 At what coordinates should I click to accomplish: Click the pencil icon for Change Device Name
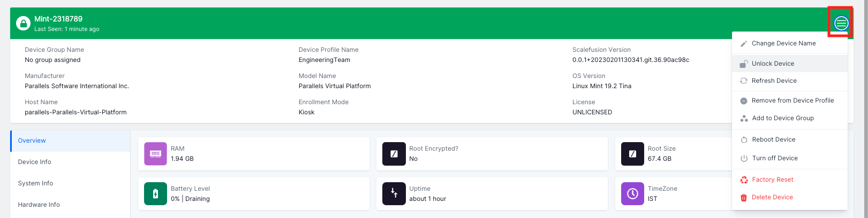tap(744, 44)
